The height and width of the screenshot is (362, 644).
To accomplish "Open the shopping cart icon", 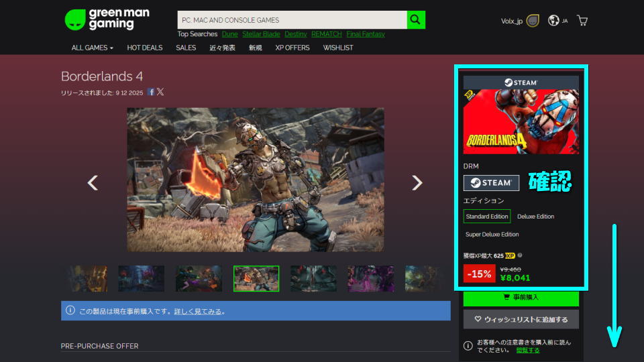I will pyautogui.click(x=582, y=21).
